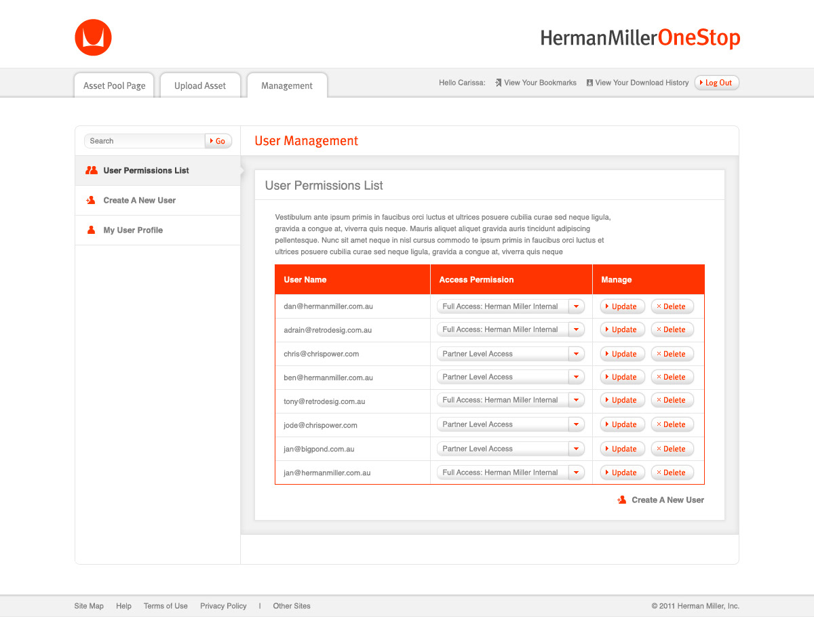Open Terms of Use footer link
Screen dimensions: 814x644
[x=166, y=606]
